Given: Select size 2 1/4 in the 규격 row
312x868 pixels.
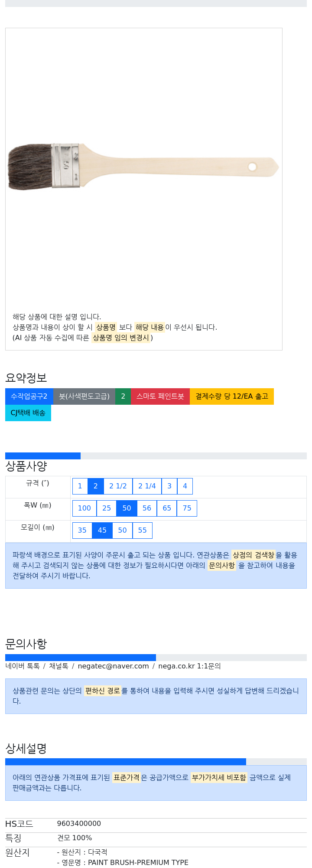Looking at the screenshot, I should tap(147, 486).
